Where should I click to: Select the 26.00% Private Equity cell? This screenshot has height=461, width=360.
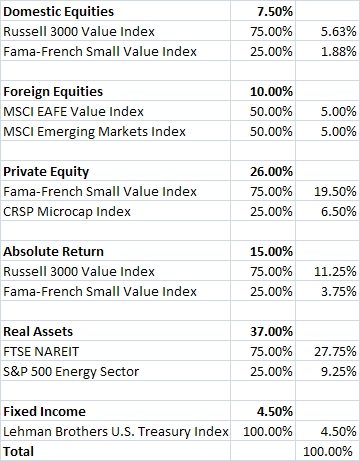pyautogui.click(x=263, y=171)
